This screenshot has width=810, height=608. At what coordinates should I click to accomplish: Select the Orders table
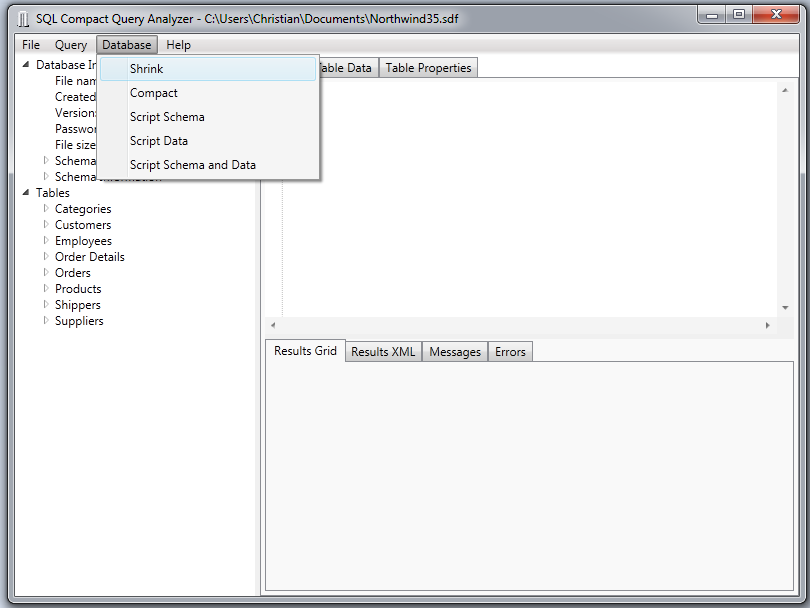point(73,273)
